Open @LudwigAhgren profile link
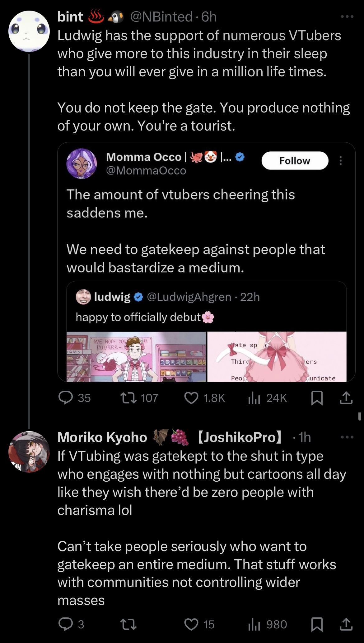This screenshot has height=643, width=364. [x=189, y=297]
